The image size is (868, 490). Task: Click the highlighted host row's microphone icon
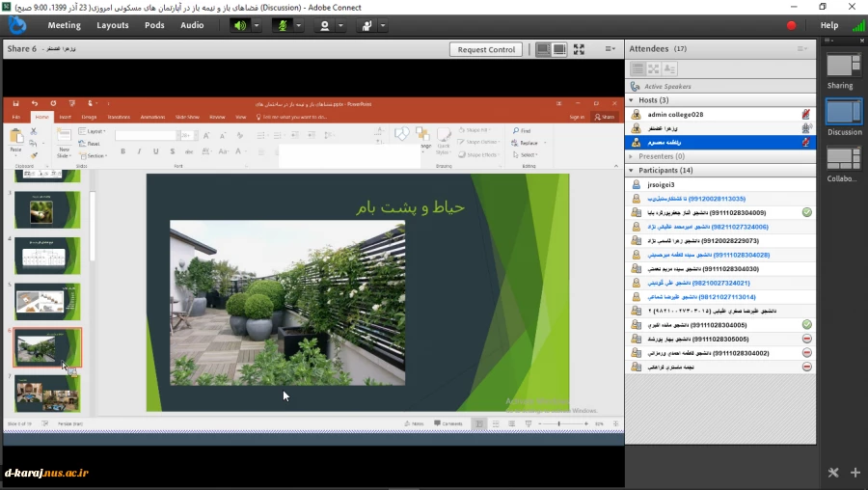(x=806, y=143)
